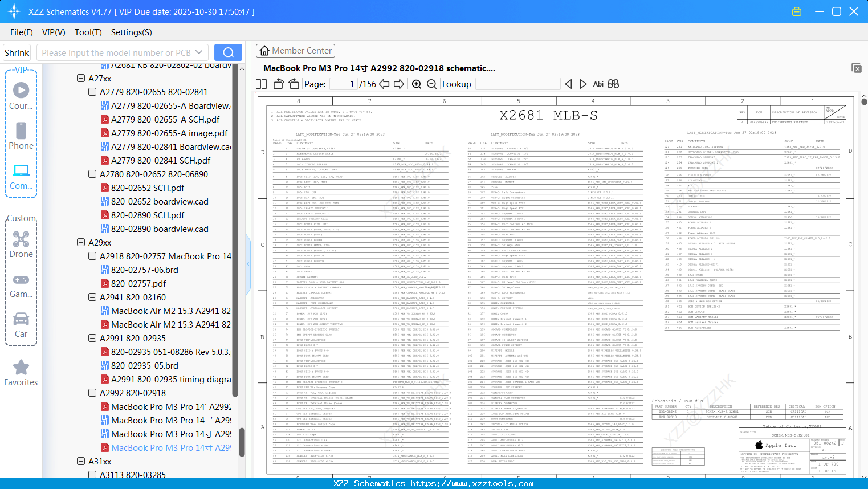Zoom in on the schematic

pos(417,84)
